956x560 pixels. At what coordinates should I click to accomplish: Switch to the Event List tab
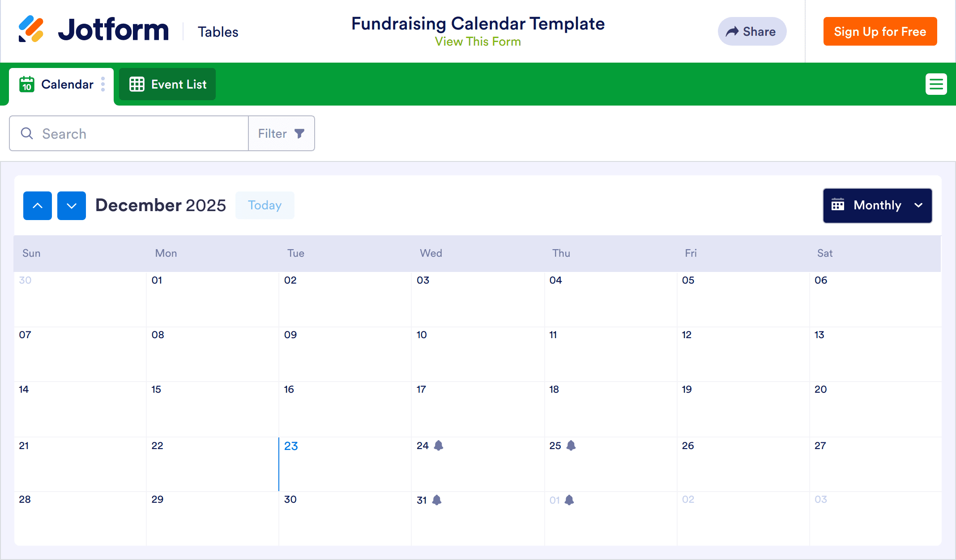[x=167, y=84]
